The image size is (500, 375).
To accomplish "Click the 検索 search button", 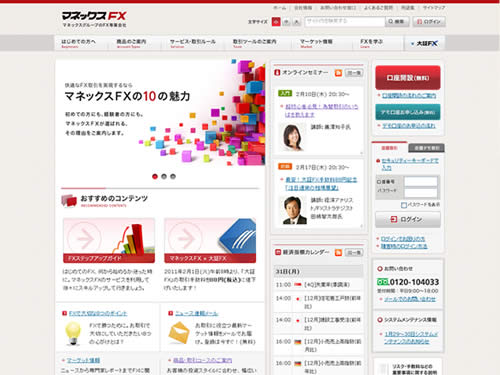I will click(397, 22).
